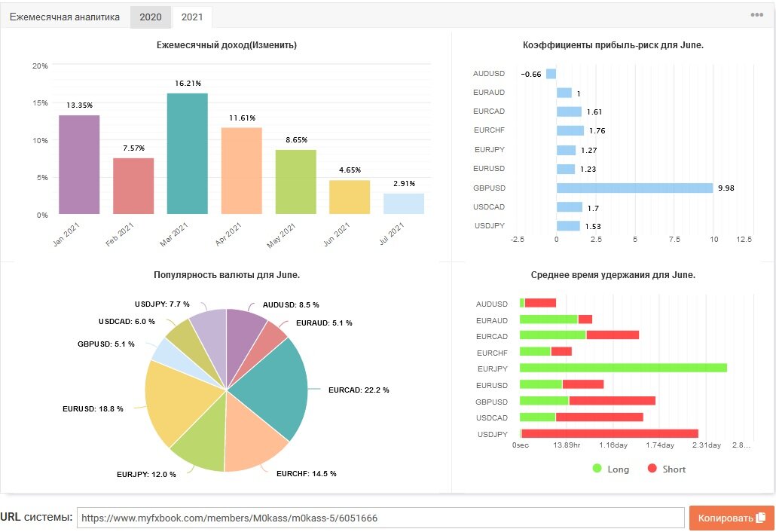This screenshot has width=776, height=532.
Task: Click the EURCHF: 14.5 % pie label
Action: click(307, 474)
